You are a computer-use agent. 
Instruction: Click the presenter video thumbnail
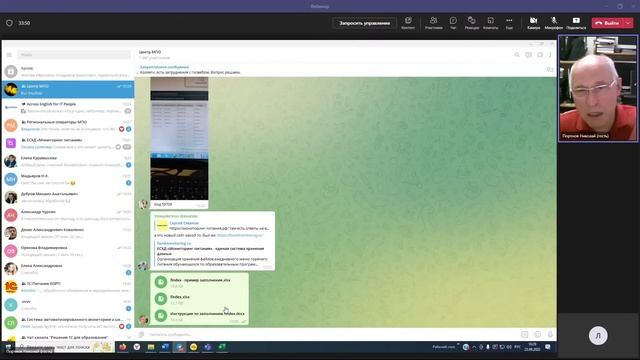(x=598, y=89)
